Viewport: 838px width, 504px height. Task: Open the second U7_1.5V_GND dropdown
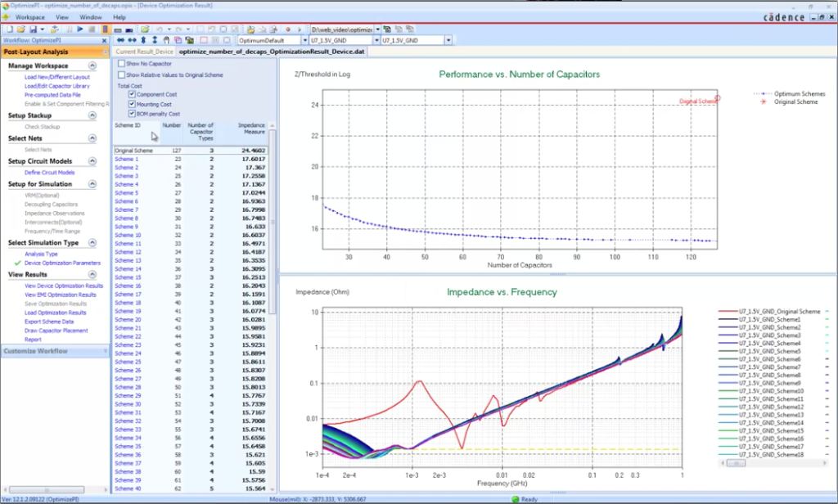[x=448, y=41]
